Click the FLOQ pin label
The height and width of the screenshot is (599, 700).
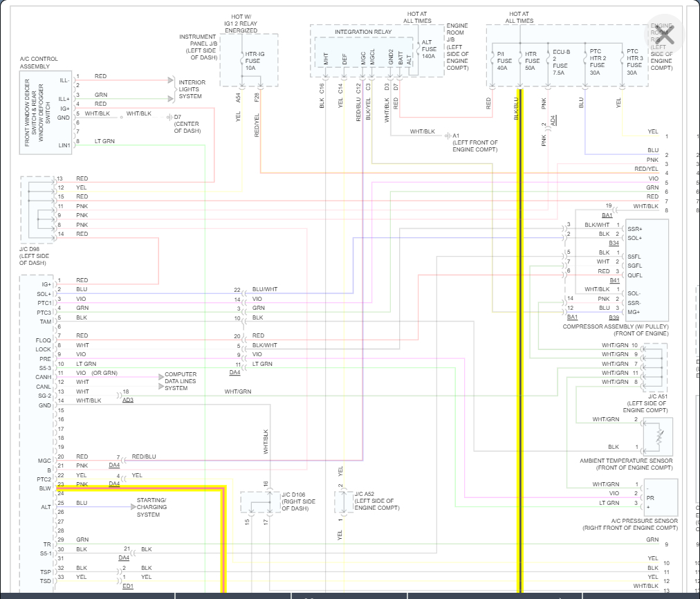click(44, 340)
